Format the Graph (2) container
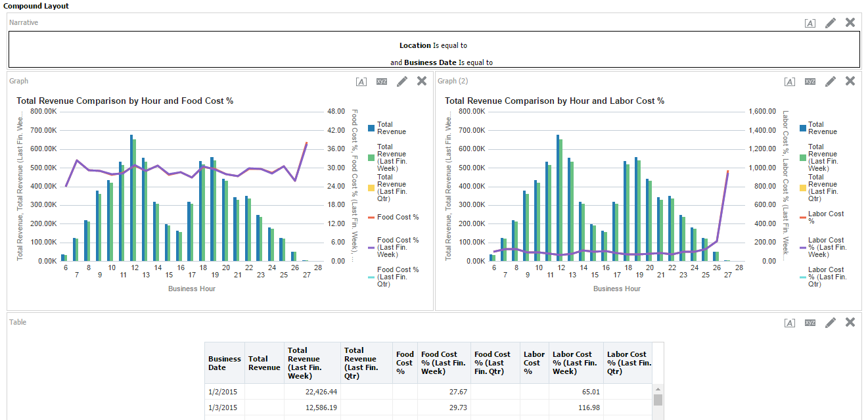The image size is (868, 420). coord(790,81)
